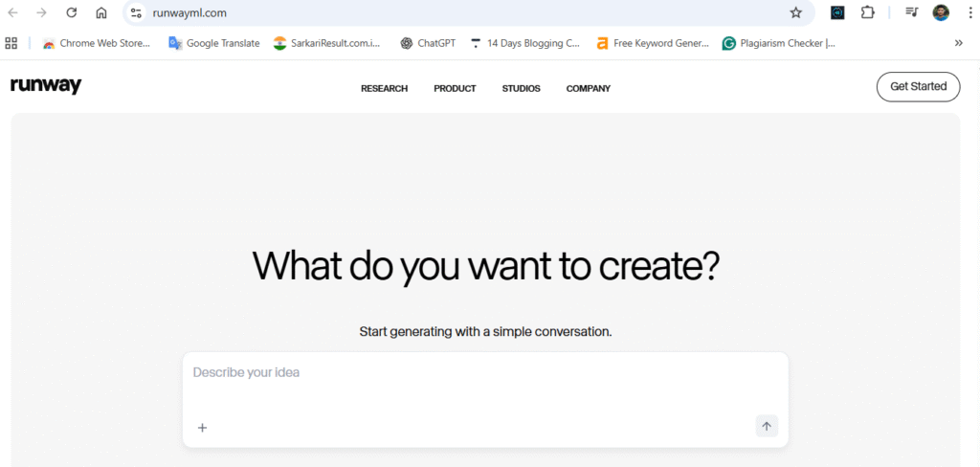The width and height of the screenshot is (980, 467).
Task: Go back with the browser back arrow
Action: pos(12,12)
